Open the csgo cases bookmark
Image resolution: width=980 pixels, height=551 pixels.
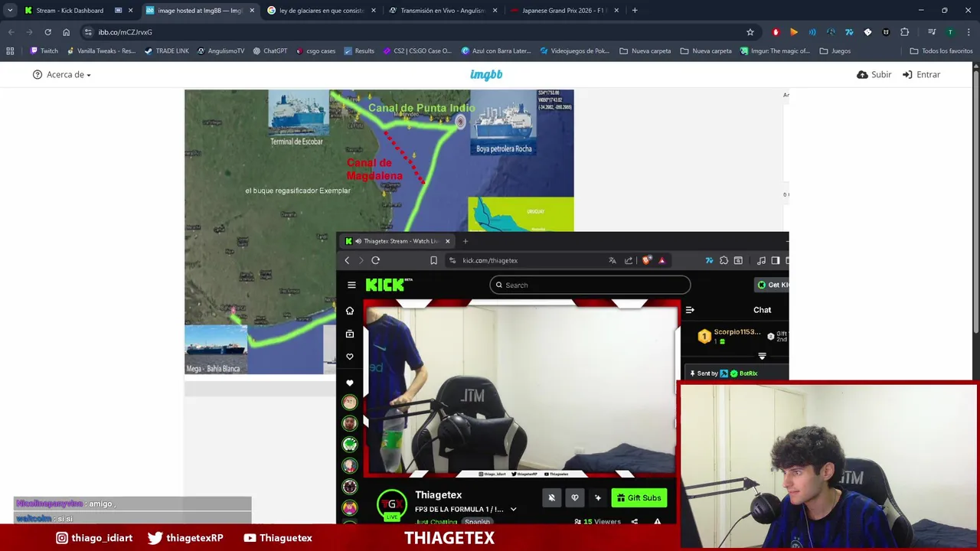tap(316, 51)
